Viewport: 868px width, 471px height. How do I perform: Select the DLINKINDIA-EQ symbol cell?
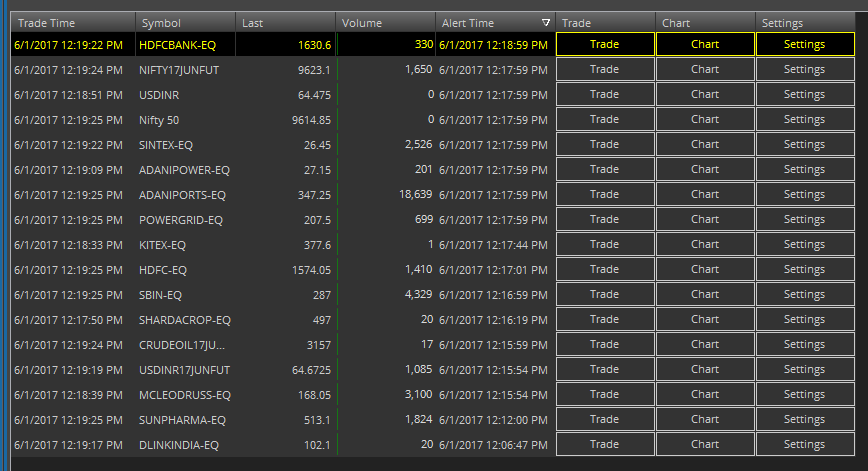(x=185, y=445)
